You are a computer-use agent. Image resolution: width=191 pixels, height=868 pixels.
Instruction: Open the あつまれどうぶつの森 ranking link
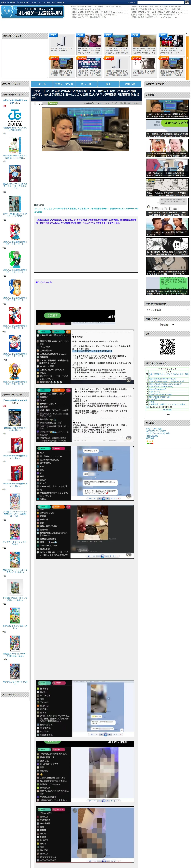[x=15, y=627]
